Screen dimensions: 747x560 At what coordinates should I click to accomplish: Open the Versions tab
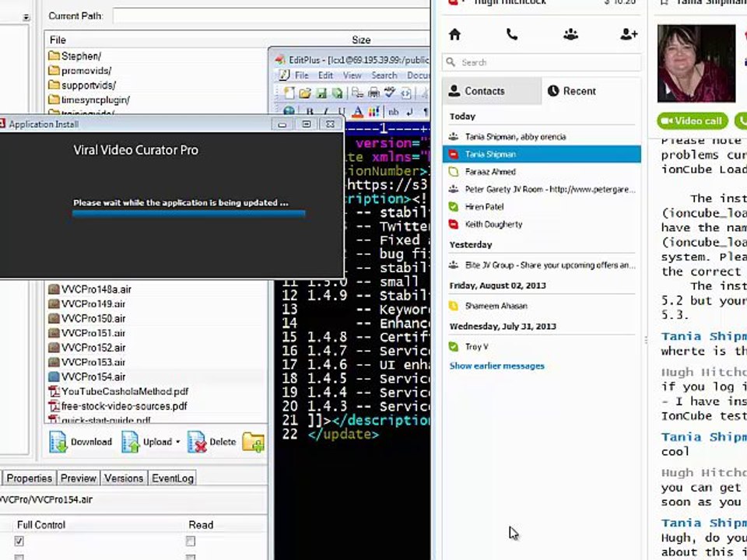pos(124,478)
